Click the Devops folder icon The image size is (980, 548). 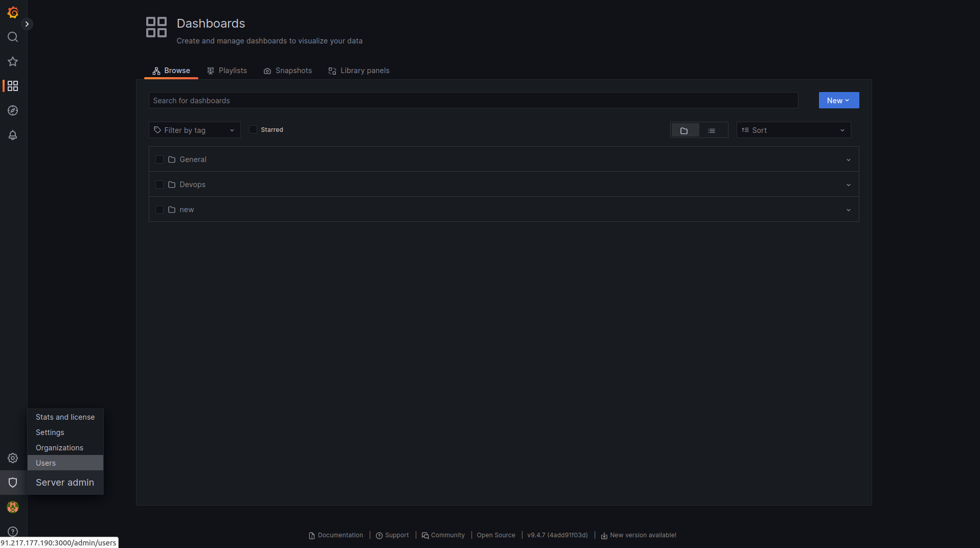172,185
